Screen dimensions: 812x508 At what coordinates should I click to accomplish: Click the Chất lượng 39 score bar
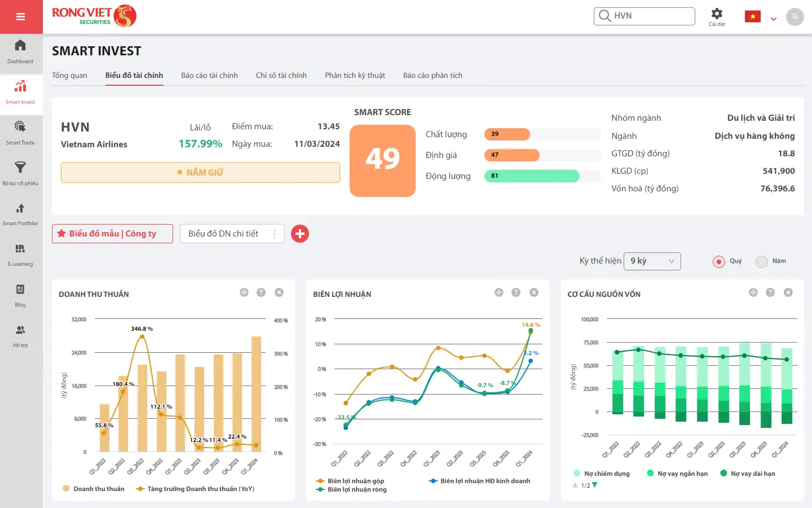(542, 134)
